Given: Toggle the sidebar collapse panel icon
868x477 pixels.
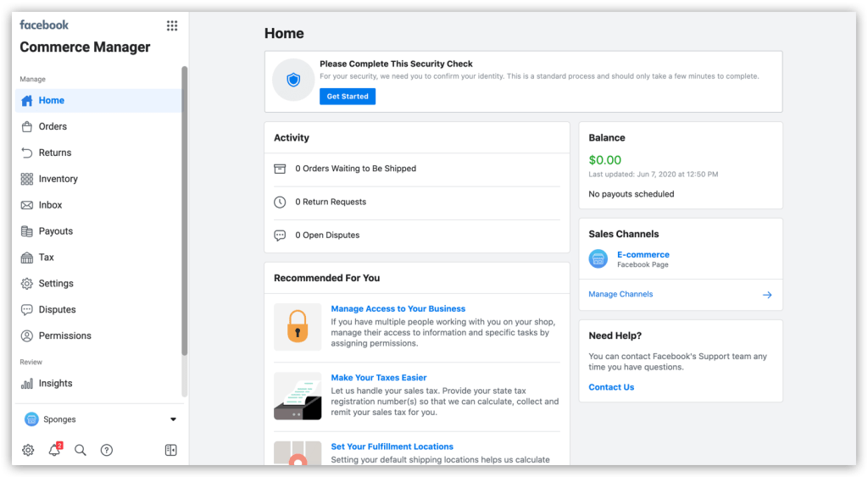Looking at the screenshot, I should (x=171, y=451).
